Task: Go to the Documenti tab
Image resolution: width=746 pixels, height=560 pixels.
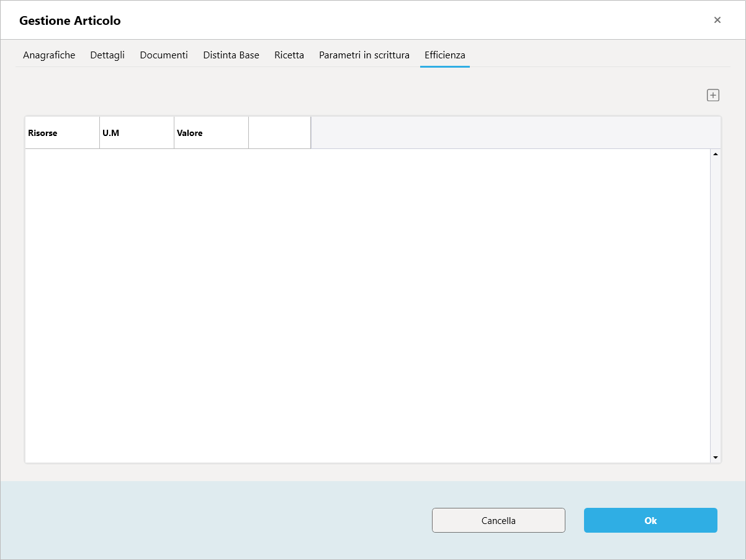Action: 164,55
